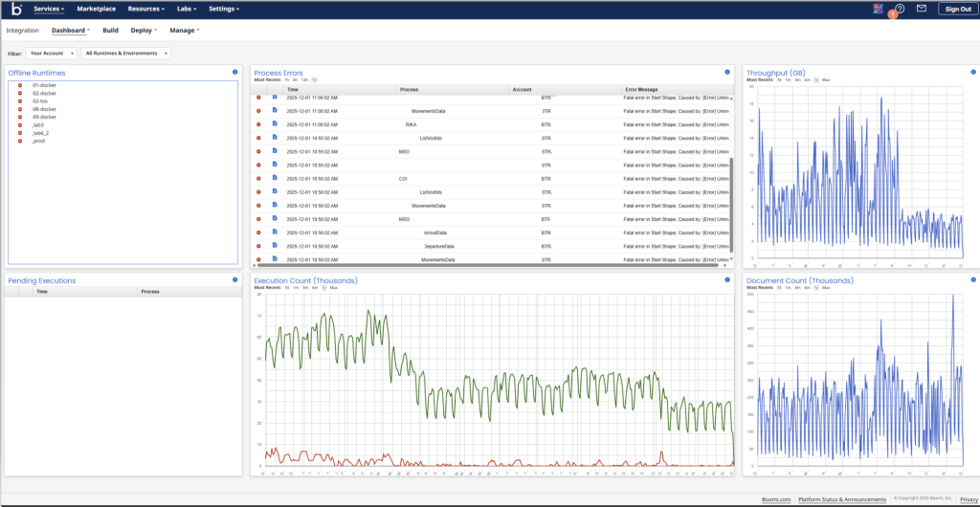Open the Marketplace menu item
The image size is (980, 507).
[96, 9]
